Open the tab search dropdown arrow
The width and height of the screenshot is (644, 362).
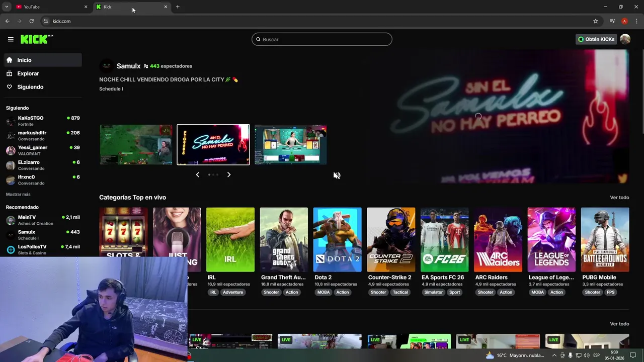click(7, 7)
